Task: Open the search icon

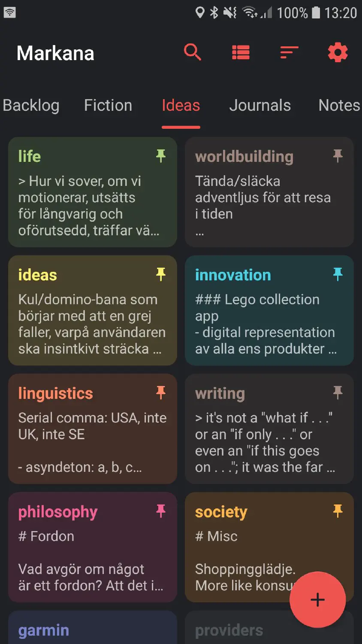Action: (193, 53)
